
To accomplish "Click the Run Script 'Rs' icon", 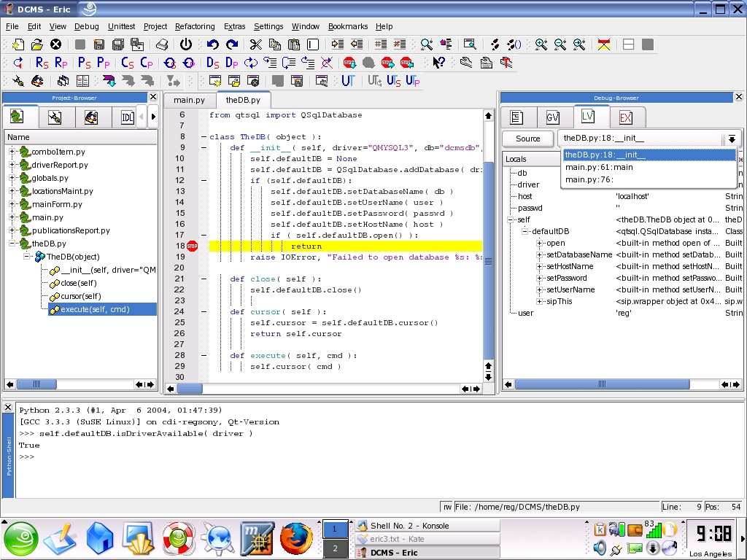I will 42,63.
